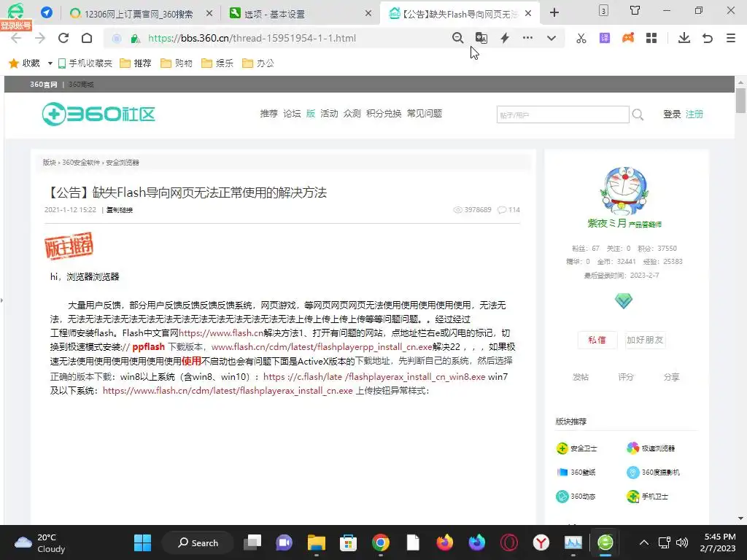This screenshot has height=560, width=747.
Task: Click the back navigation arrow
Action: coord(16,38)
